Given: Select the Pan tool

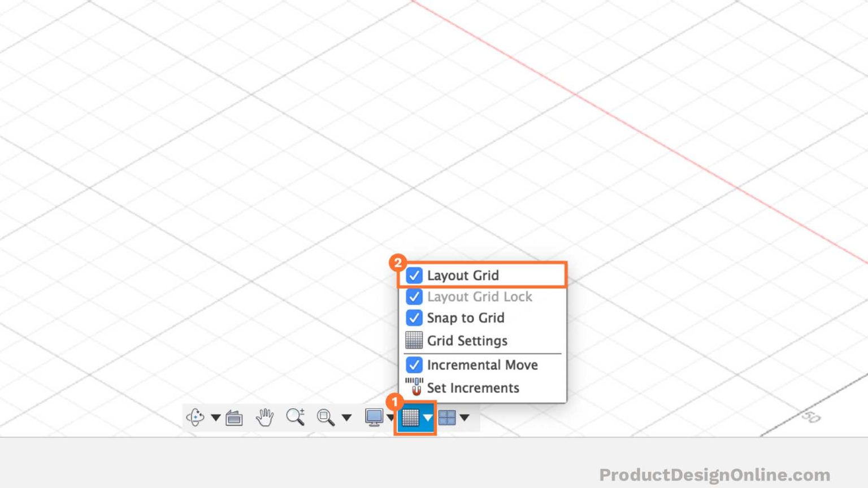Looking at the screenshot, I should pos(264,417).
